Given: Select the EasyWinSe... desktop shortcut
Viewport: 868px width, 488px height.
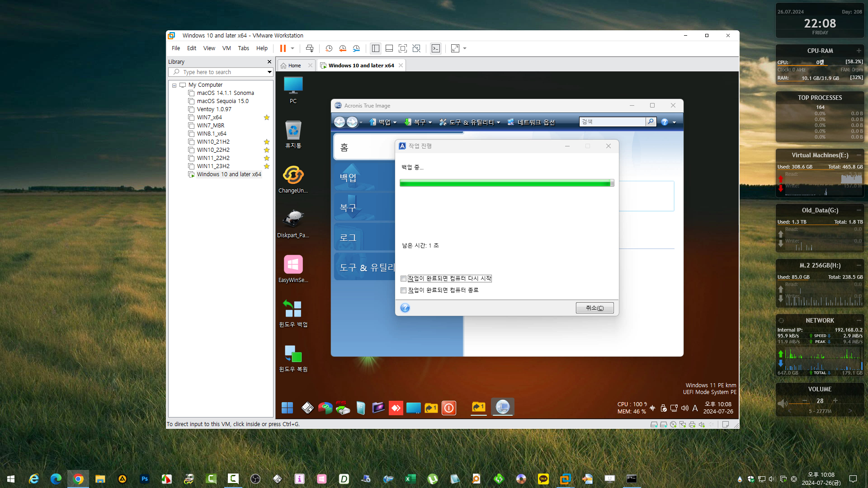Looking at the screenshot, I should pyautogui.click(x=293, y=268).
